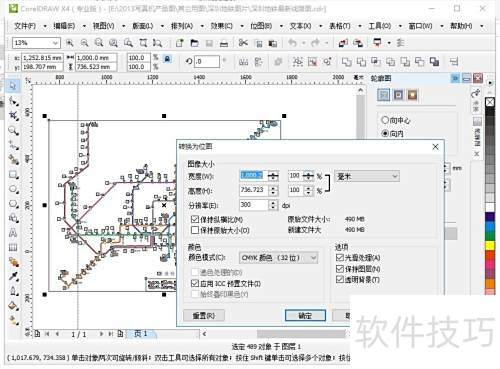Click the Zoom Out toolbar icon

pos(84,43)
